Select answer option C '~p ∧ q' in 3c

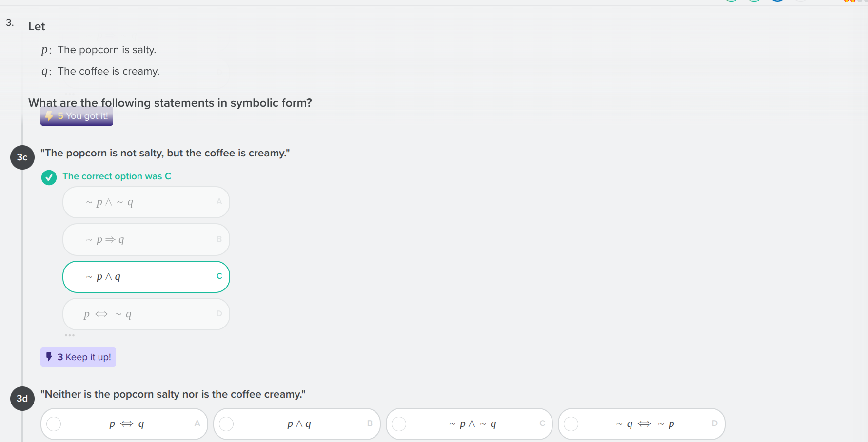coord(146,276)
